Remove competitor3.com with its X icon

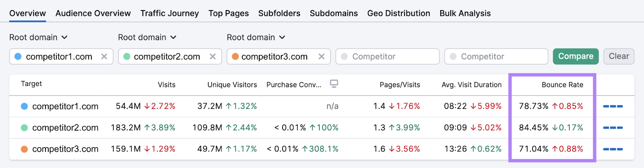point(321,57)
